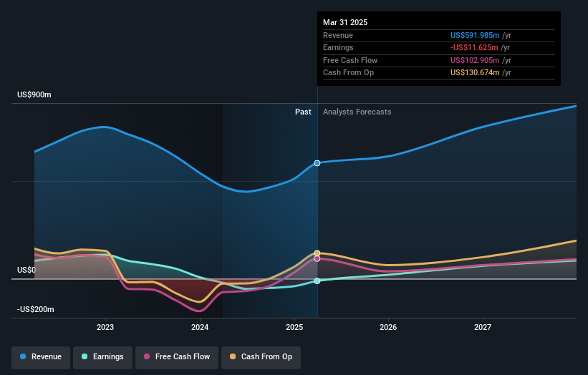This screenshot has height=375, width=588.
Task: Click the blue dot icon beside Revenue legend
Action: click(23, 356)
